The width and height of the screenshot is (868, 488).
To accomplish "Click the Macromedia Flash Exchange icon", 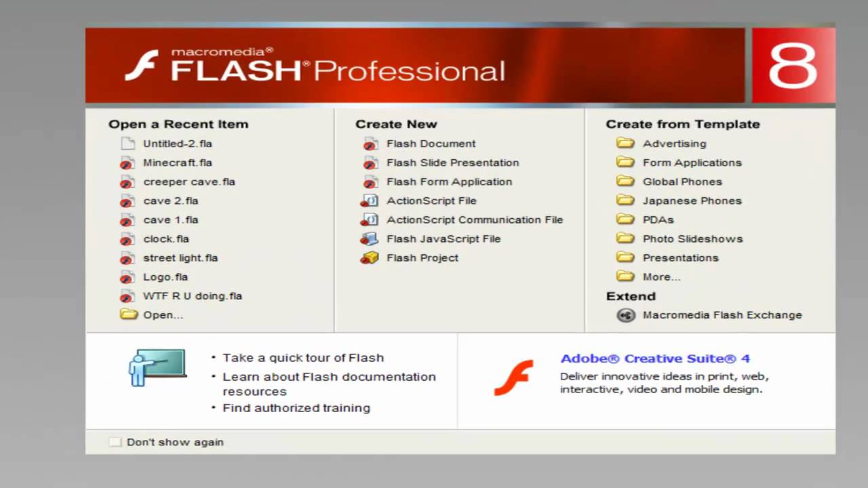I will [626, 315].
